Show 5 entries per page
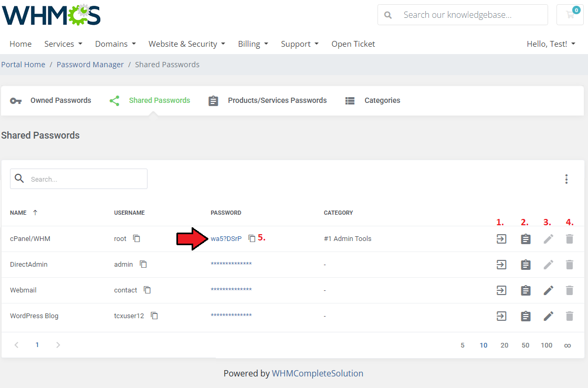This screenshot has width=588, height=388. click(463, 345)
